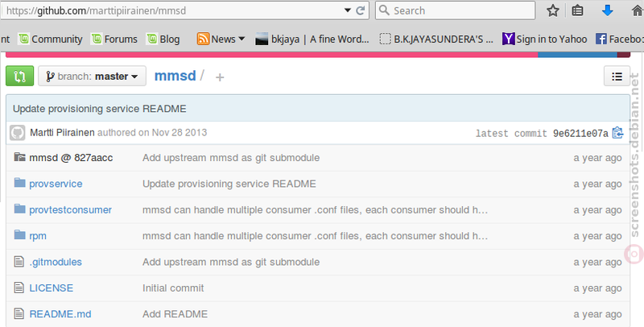Bookmark this page with the star icon
This screenshot has height=327, width=644.
click(553, 10)
